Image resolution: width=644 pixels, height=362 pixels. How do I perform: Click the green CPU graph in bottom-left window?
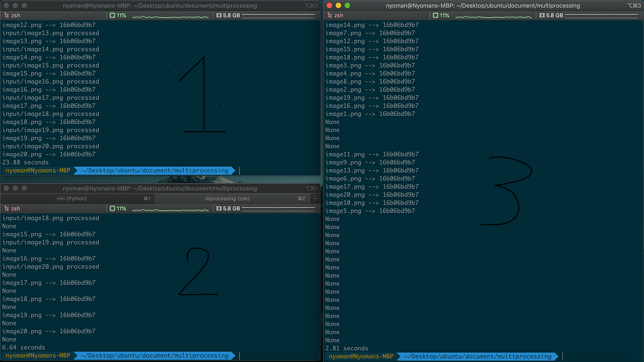coord(170,209)
